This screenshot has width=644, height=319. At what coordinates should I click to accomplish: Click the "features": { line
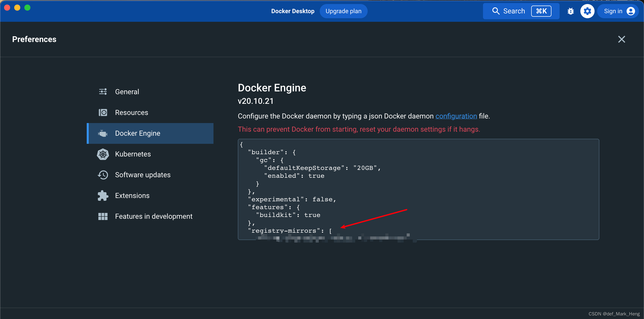click(x=274, y=207)
